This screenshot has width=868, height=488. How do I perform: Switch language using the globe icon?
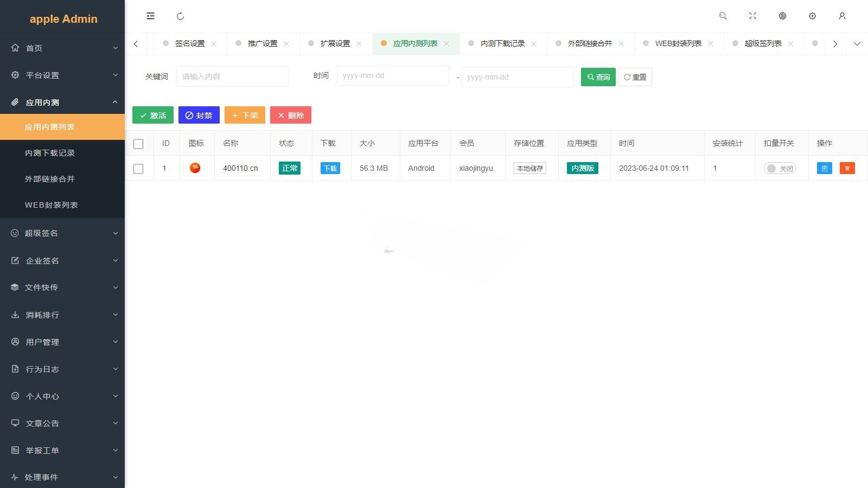pyautogui.click(x=782, y=16)
